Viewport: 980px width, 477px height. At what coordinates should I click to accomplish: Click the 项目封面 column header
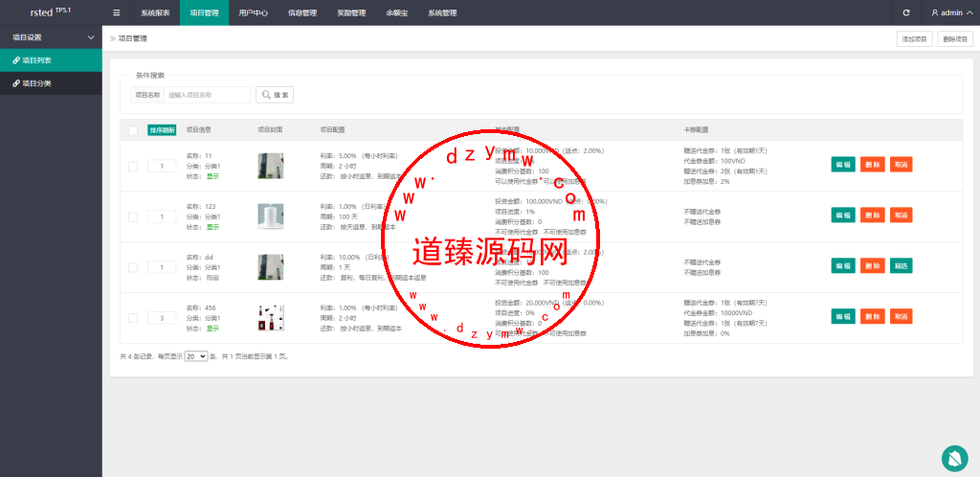click(270, 130)
